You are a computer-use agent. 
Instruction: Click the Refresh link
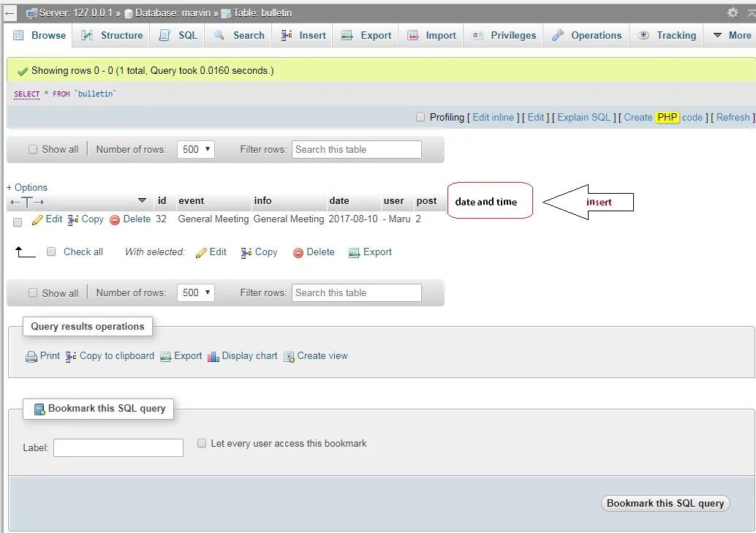(x=733, y=117)
